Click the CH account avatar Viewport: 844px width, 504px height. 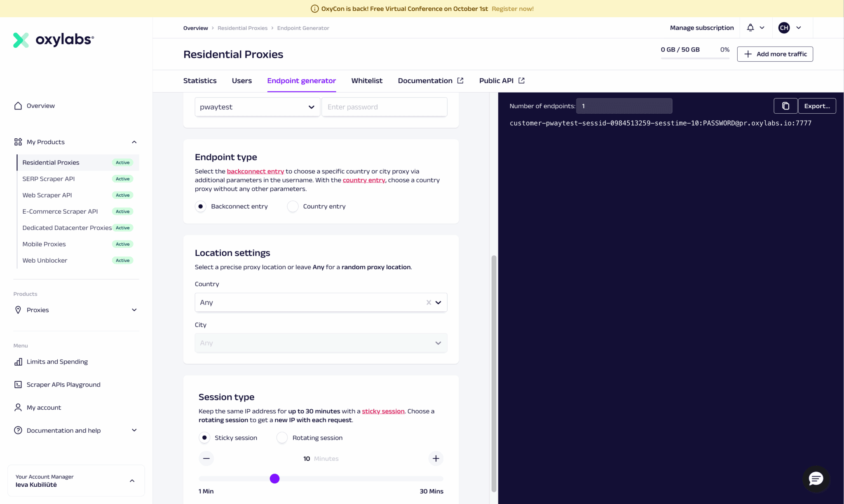[784, 28]
